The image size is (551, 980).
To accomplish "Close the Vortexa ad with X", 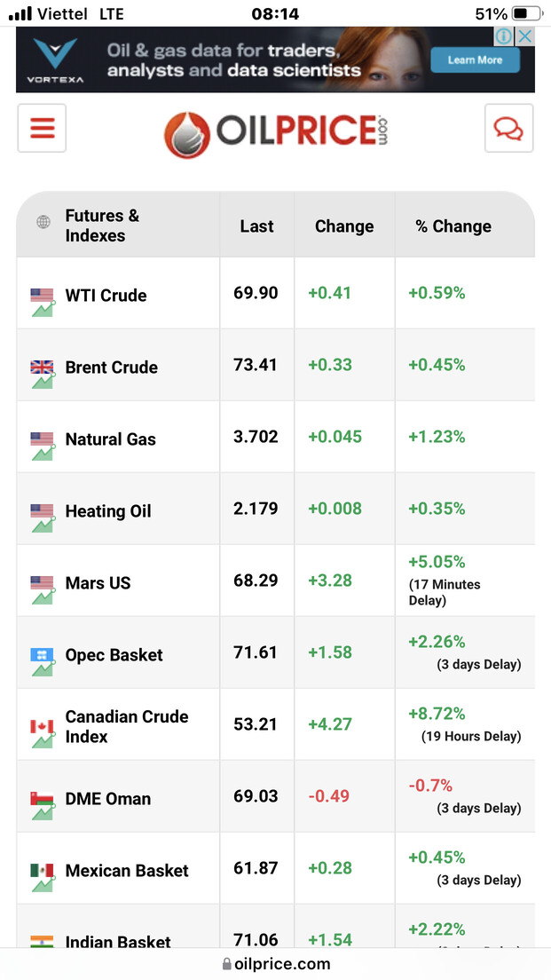I will tap(525, 36).
